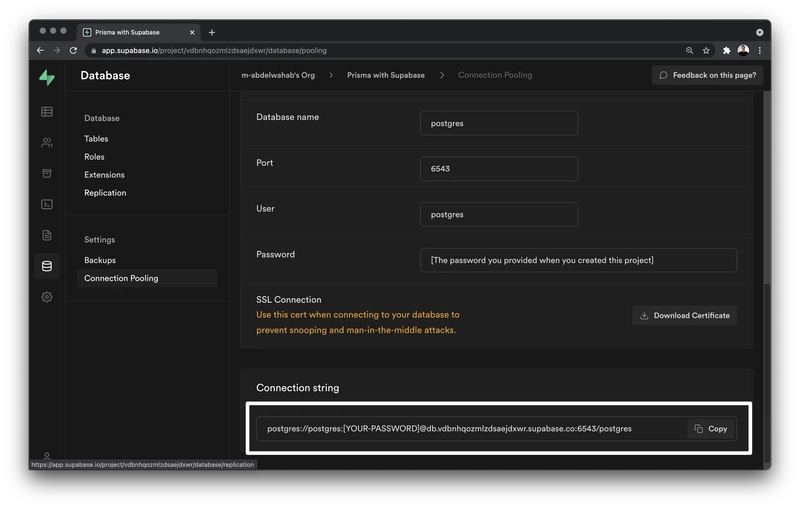Open the Storage sidebar icon
This screenshot has width=800, height=508.
pyautogui.click(x=47, y=173)
